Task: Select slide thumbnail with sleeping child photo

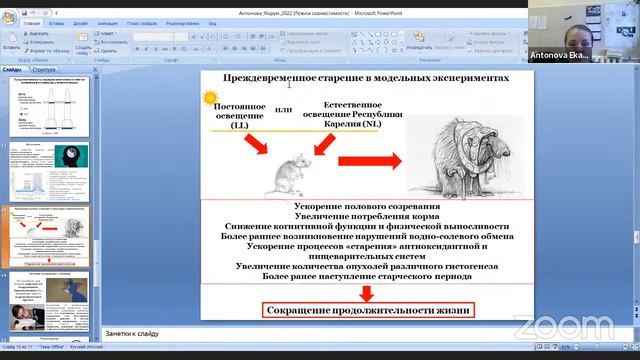Action: coord(49,302)
